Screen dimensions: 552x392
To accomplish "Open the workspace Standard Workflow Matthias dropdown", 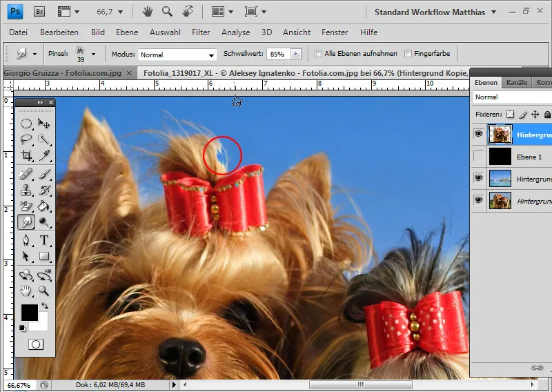I will [x=493, y=12].
